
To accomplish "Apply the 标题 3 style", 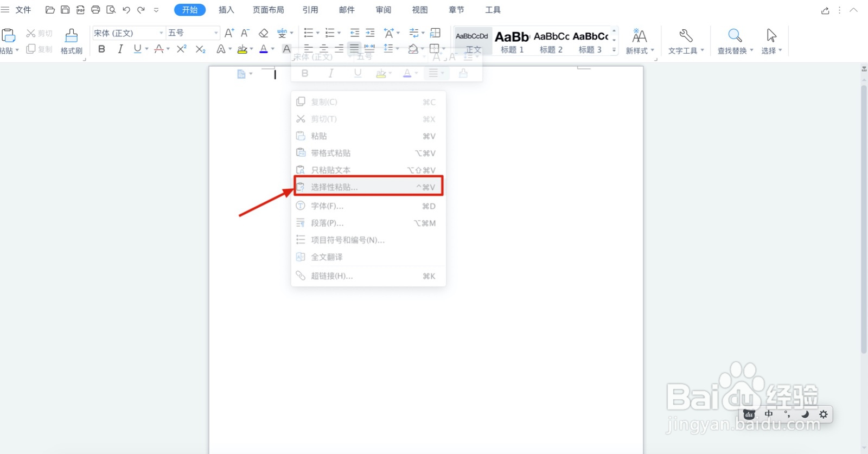I will tap(590, 42).
